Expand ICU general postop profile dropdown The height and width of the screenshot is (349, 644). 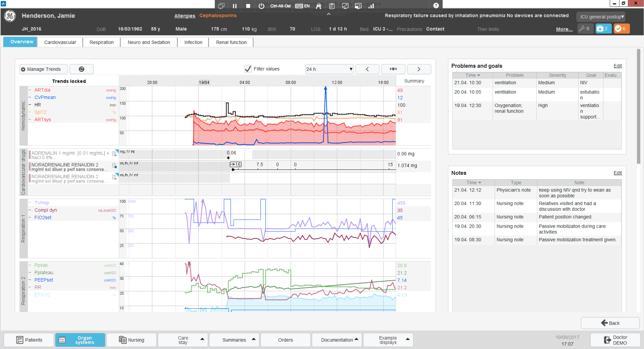click(601, 17)
